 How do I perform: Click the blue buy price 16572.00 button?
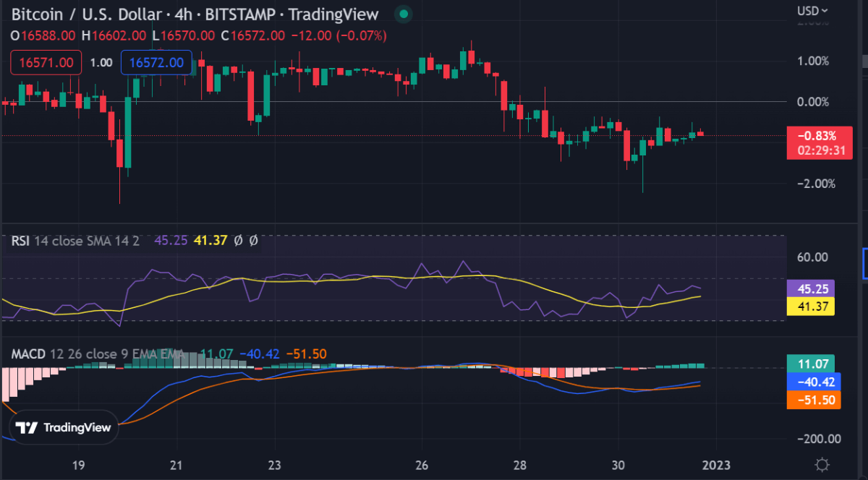pyautogui.click(x=156, y=63)
